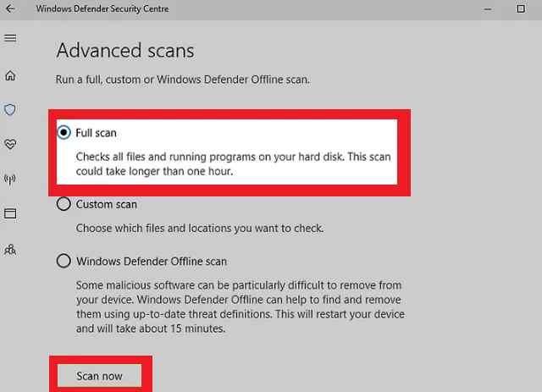Click the Scan now button

coord(99,376)
